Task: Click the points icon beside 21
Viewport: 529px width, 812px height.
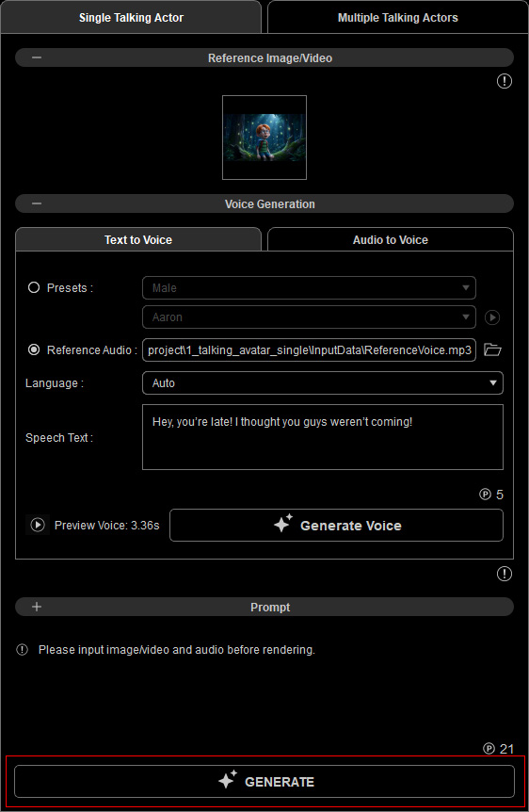Action: [489, 748]
